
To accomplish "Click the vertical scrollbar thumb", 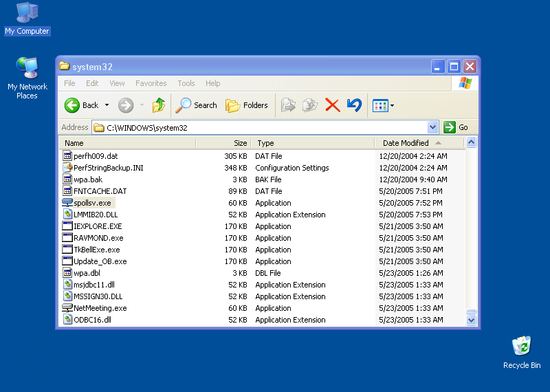I will 471,312.
